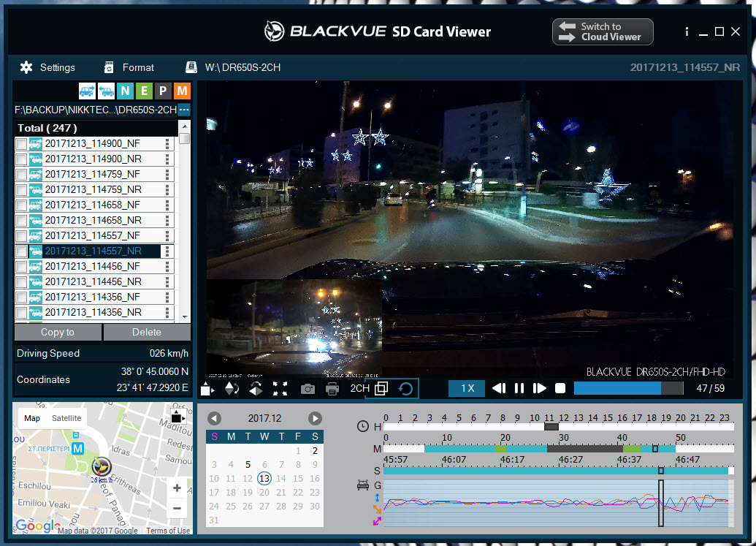Screen dimensions: 756x546
Task: Open the Terms of Use link
Action: click(x=168, y=531)
